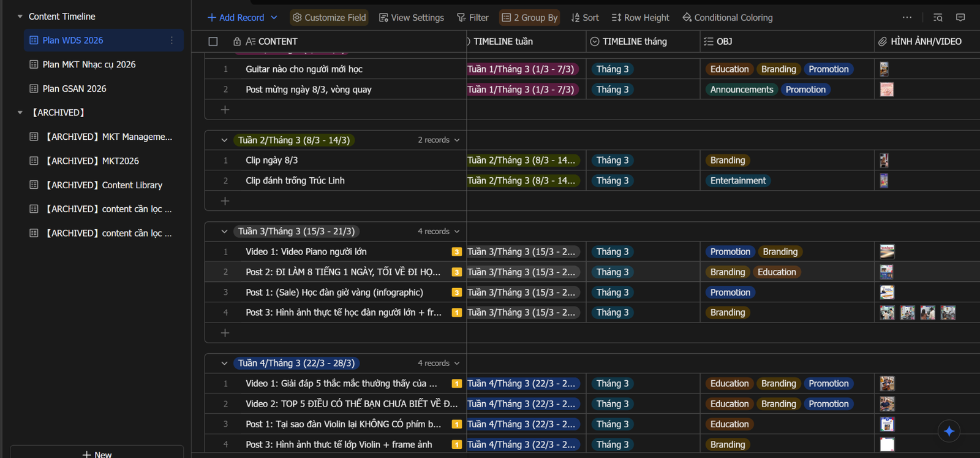This screenshot has height=458, width=980.
Task: Add a row under Tuần 3/Tháng 3 group
Action: (x=225, y=333)
